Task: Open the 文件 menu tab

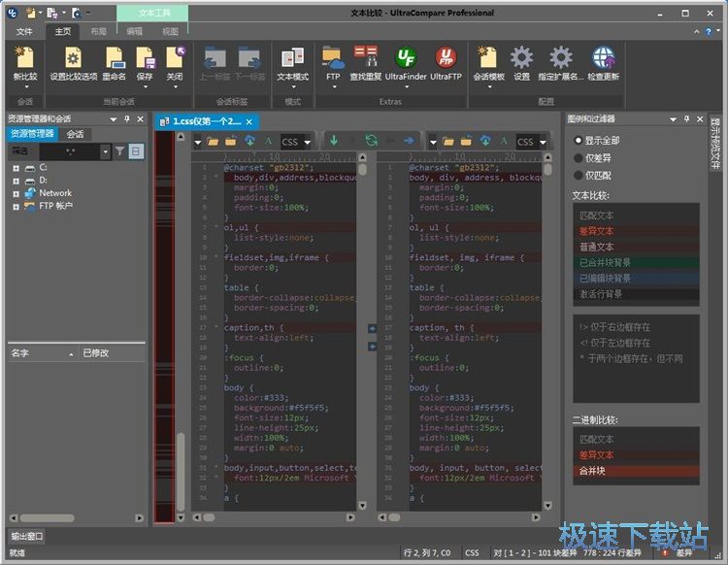Action: [x=24, y=31]
